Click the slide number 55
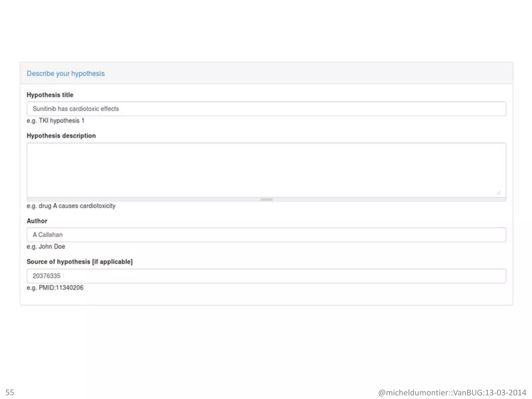Image resolution: width=532 pixels, height=399 pixels. [10, 392]
